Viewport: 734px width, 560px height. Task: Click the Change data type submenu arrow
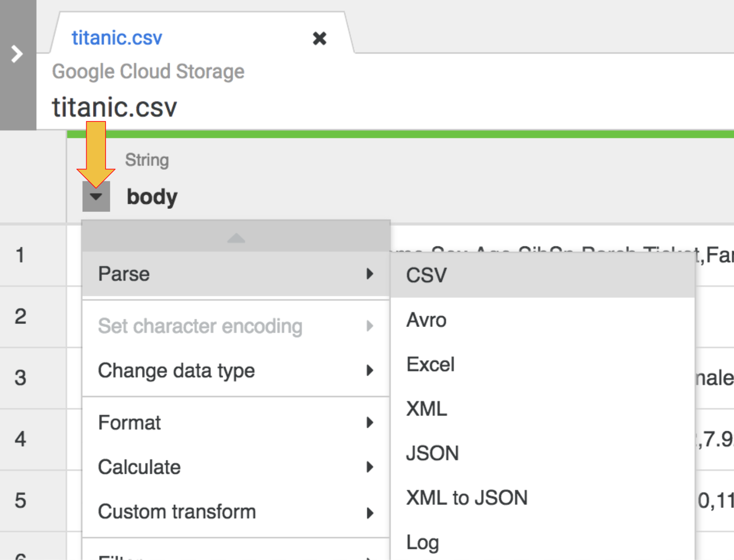point(370,371)
